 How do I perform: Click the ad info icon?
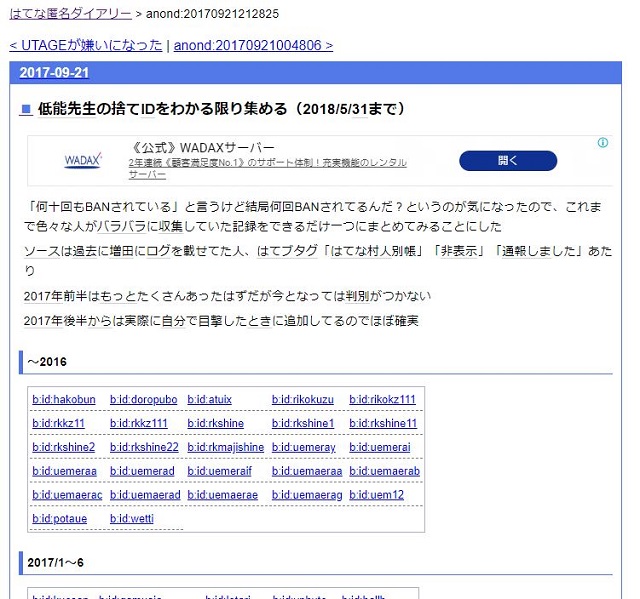coord(603,143)
